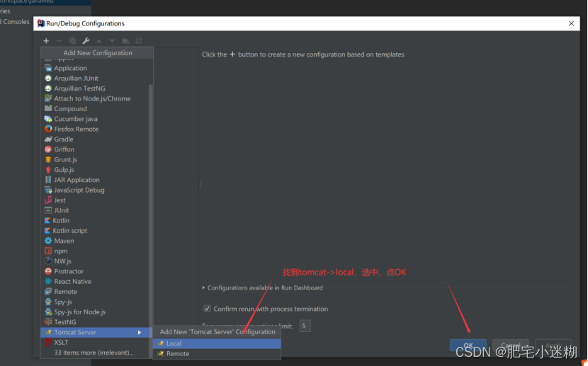This screenshot has height=366, width=588.
Task: Select the Grunt.js icon
Action: (48, 159)
